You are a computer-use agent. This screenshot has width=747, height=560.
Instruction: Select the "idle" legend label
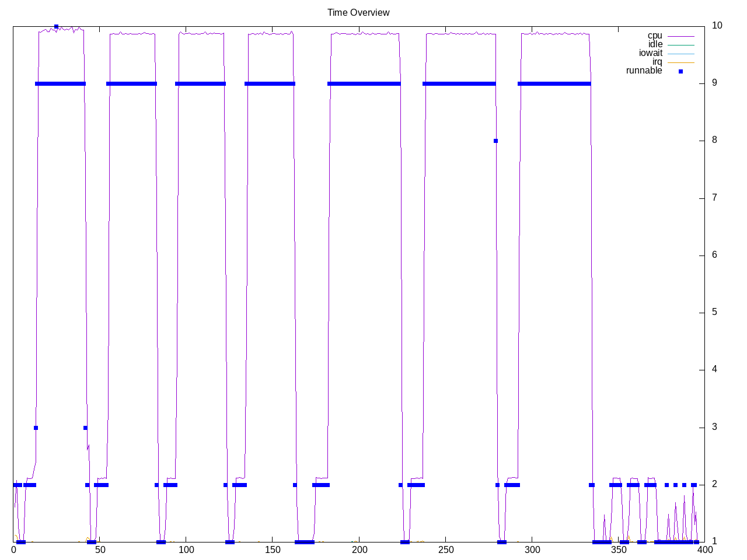(655, 44)
